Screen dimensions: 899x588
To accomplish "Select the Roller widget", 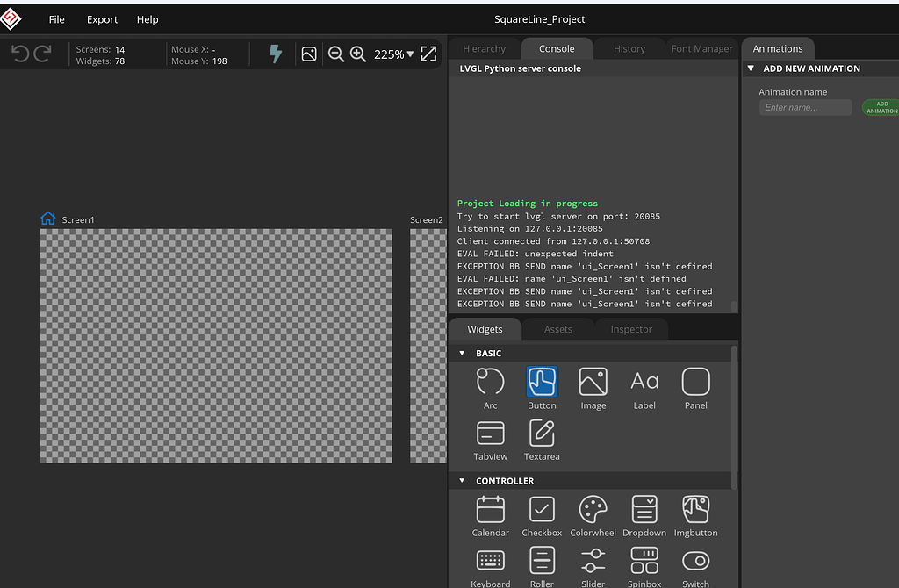I will tap(542, 567).
